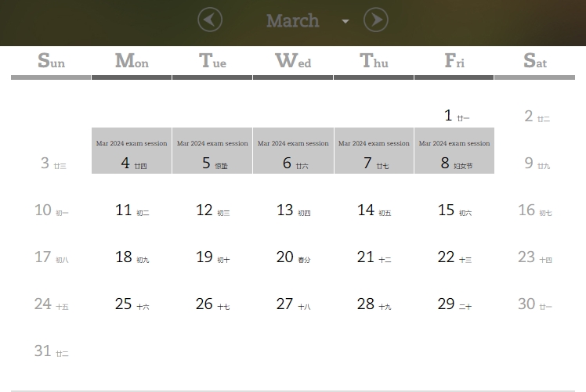Click the Mon column header
The height and width of the screenshot is (392, 586).
[x=132, y=61]
